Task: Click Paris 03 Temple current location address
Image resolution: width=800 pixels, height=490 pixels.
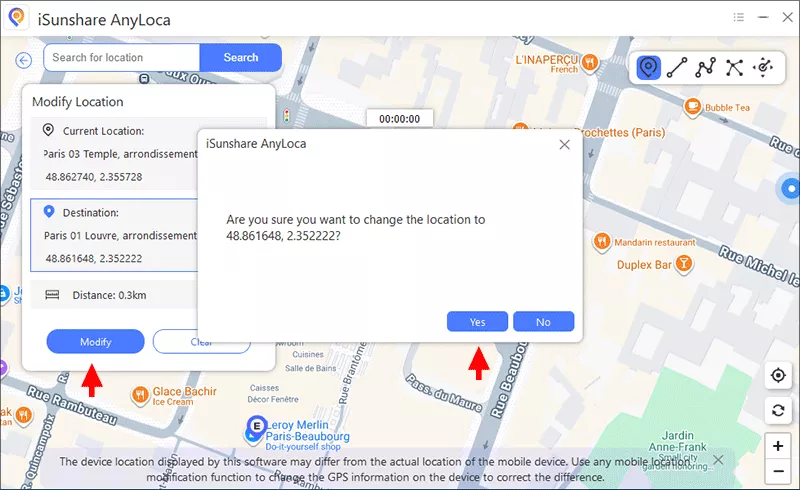Action: [x=120, y=154]
